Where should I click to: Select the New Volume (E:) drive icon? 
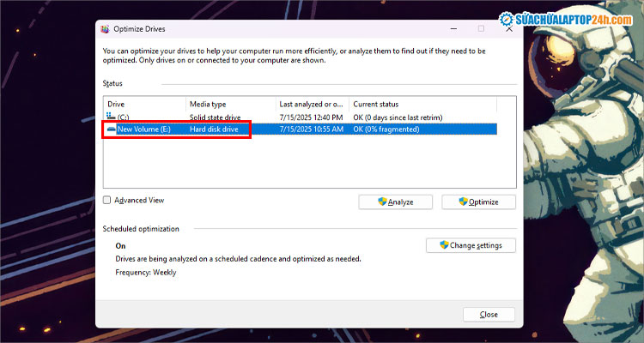point(111,129)
